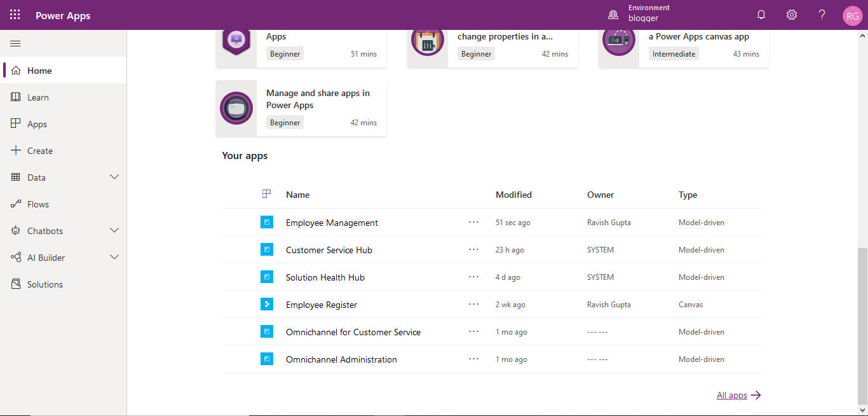Click the app type column header icon
The width and height of the screenshot is (868, 416).
click(267, 194)
